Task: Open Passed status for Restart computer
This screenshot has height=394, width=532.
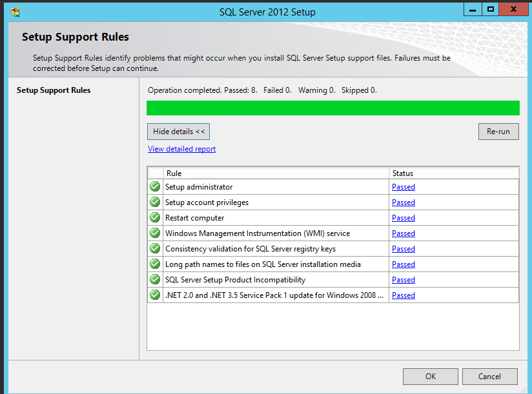Action: tap(404, 218)
